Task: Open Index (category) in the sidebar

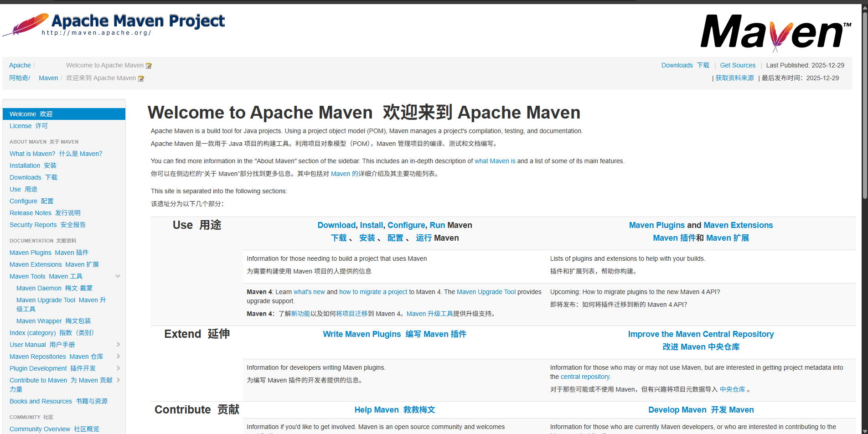Action: (x=52, y=333)
